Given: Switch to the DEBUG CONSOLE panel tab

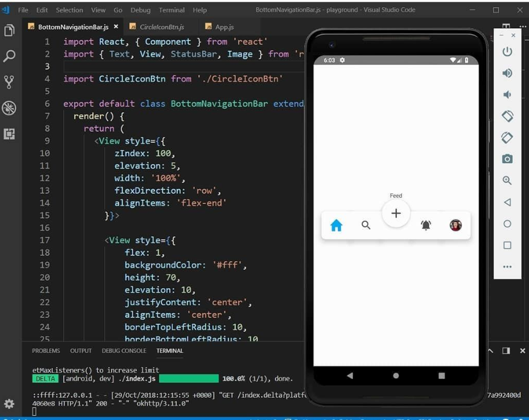Looking at the screenshot, I should pos(124,351).
